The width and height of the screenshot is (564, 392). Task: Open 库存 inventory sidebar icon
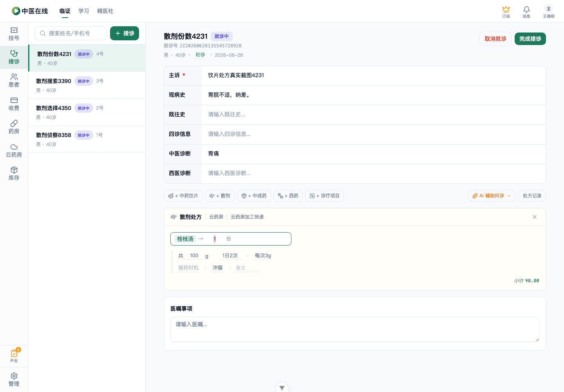coord(14,174)
